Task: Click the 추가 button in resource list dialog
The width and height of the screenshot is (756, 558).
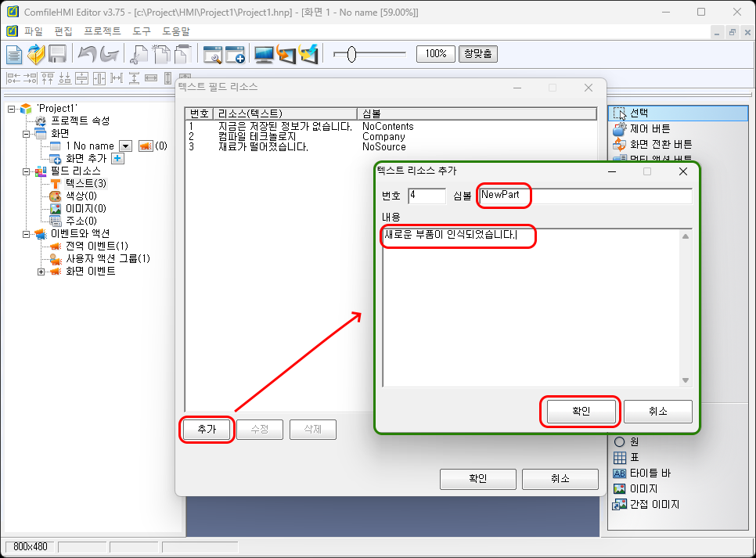Action: [207, 430]
